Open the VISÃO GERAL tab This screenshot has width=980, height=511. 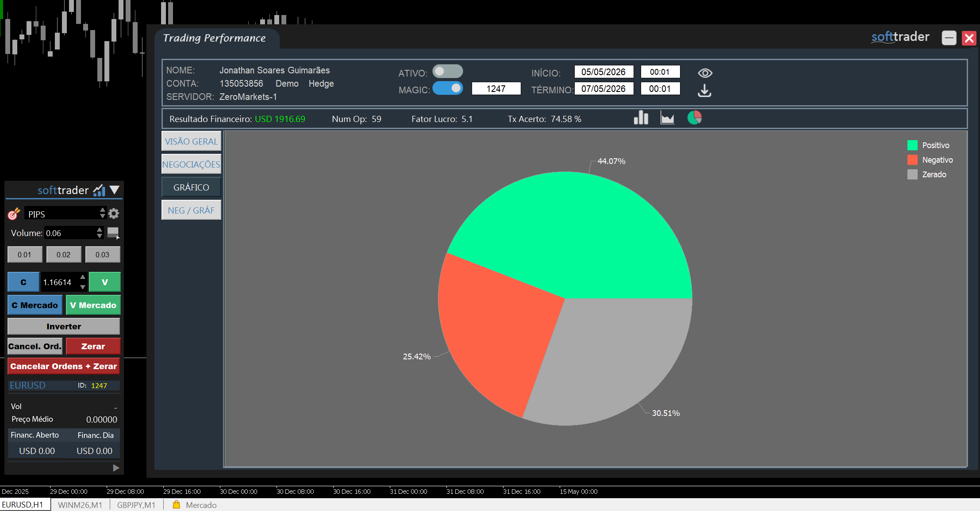(191, 141)
